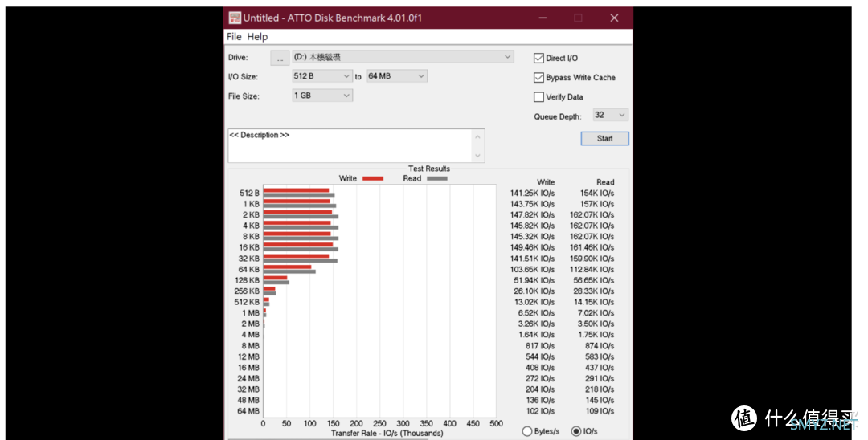Click the description box scroll down arrow
The image size is (868, 440).
[x=477, y=156]
